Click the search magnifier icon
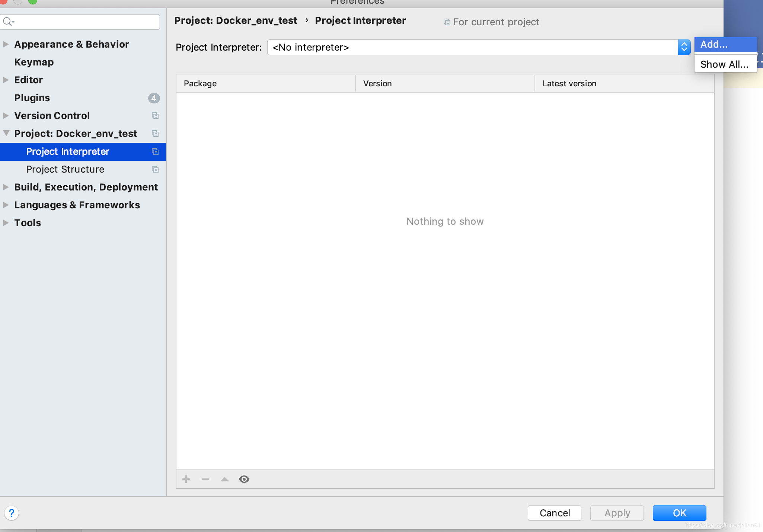The image size is (763, 532). 8,22
